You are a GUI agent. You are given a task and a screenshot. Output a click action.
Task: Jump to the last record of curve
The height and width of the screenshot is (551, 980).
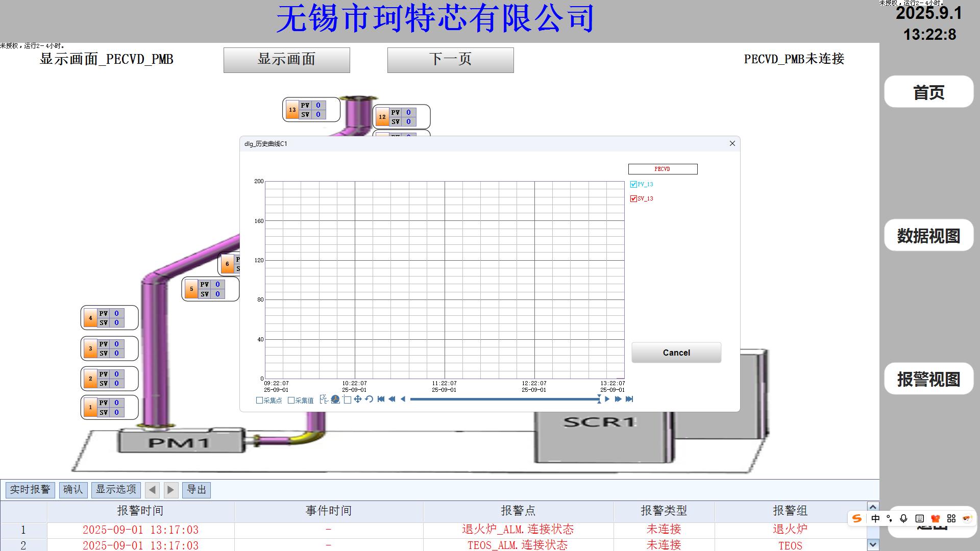(629, 399)
